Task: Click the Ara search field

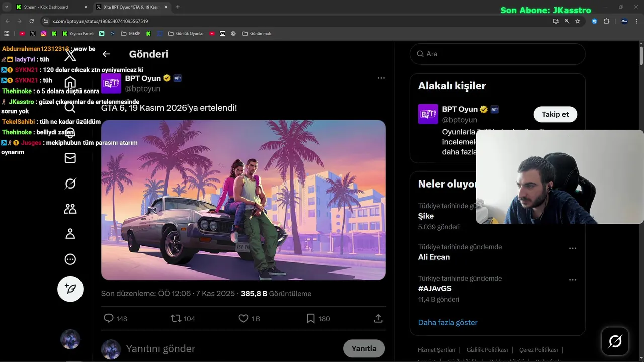Action: point(498,54)
